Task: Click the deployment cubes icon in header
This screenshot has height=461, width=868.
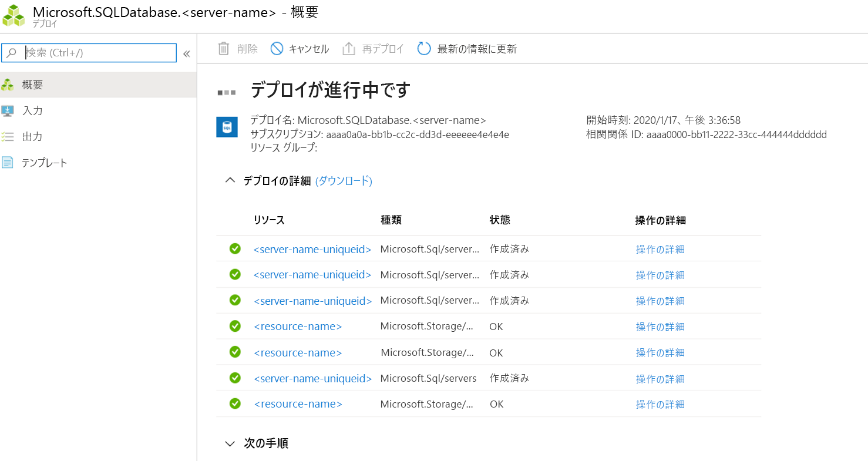Action: click(14, 16)
